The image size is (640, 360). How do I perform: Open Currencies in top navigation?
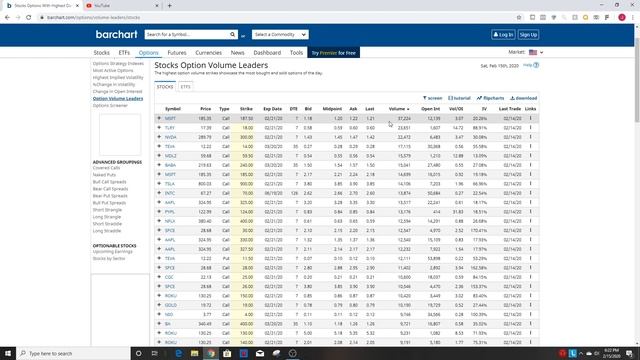208,53
